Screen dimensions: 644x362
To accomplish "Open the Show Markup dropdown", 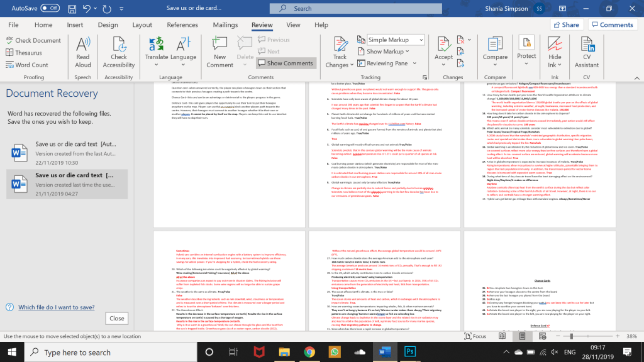I will [x=409, y=52].
